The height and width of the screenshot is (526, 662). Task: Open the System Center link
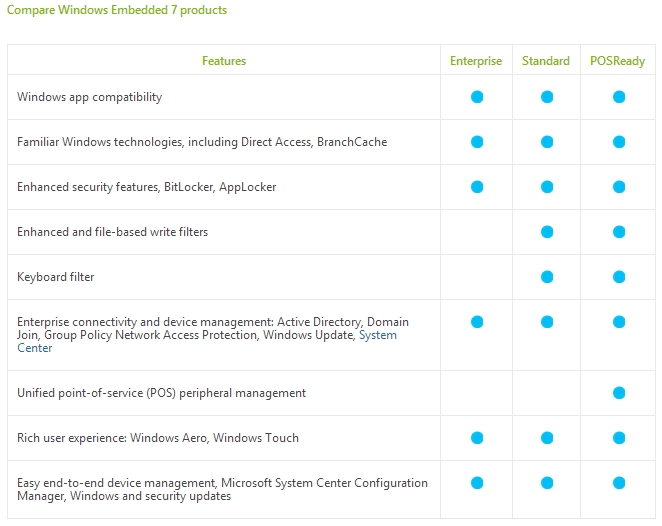[x=378, y=335]
